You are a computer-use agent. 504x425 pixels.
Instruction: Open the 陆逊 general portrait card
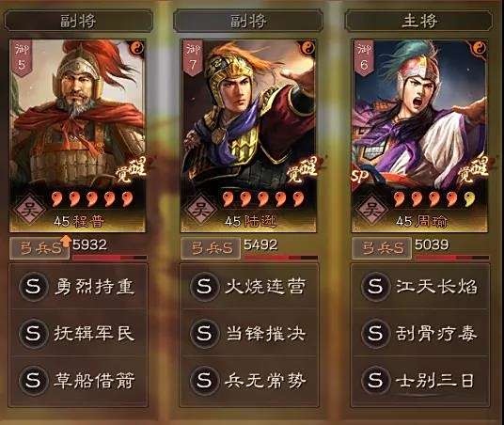[248, 135]
